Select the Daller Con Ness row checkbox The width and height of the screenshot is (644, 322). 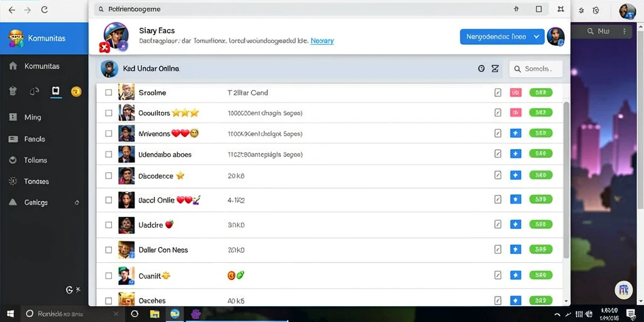pos(108,250)
